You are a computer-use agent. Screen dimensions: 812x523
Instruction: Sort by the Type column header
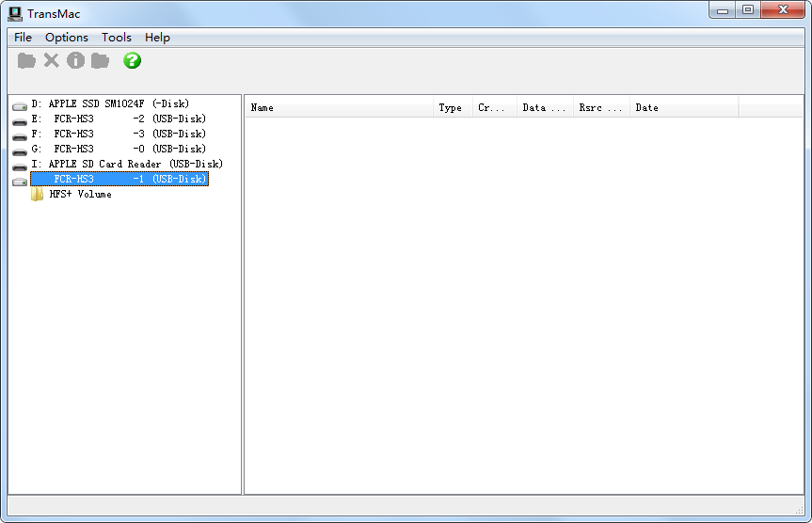click(453, 108)
